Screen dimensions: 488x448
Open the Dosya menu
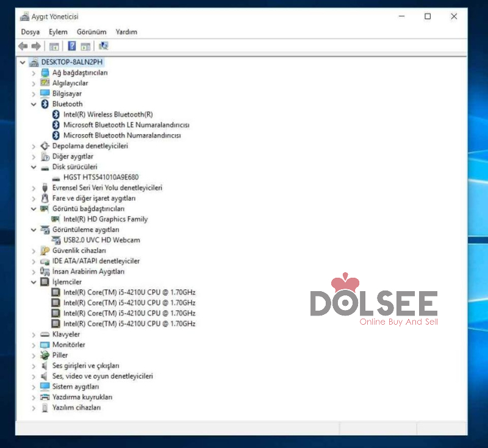point(30,32)
